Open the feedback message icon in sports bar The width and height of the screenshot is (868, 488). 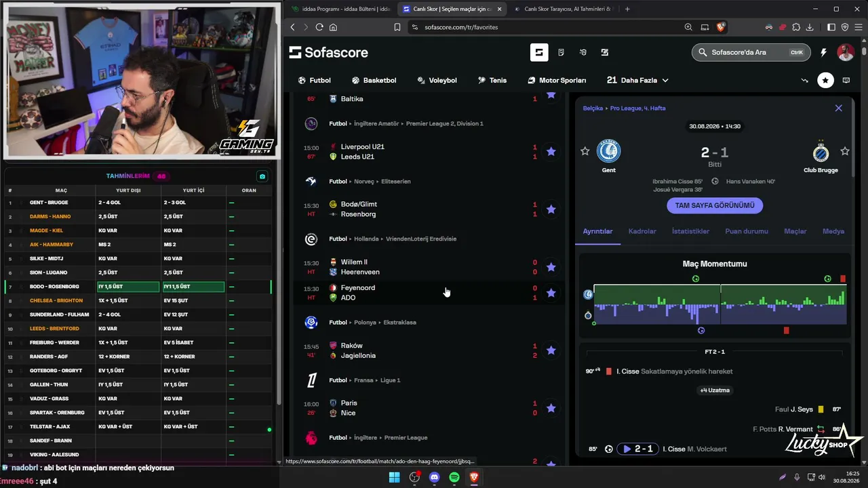[x=846, y=80]
